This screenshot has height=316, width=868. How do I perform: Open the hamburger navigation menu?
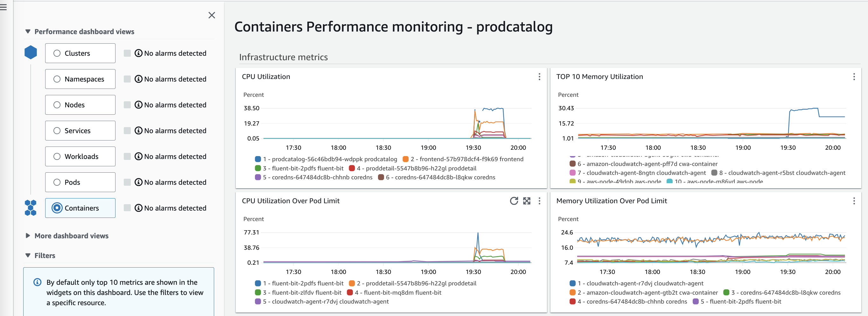click(x=4, y=7)
